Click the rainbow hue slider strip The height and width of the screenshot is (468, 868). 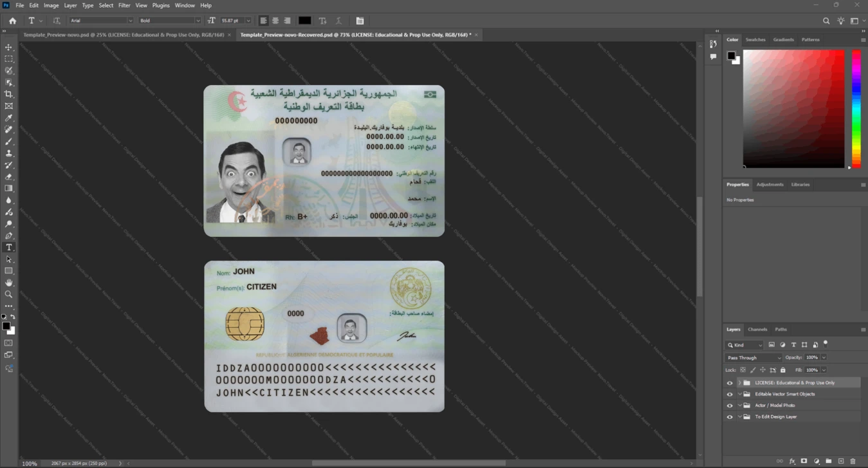[856, 109]
